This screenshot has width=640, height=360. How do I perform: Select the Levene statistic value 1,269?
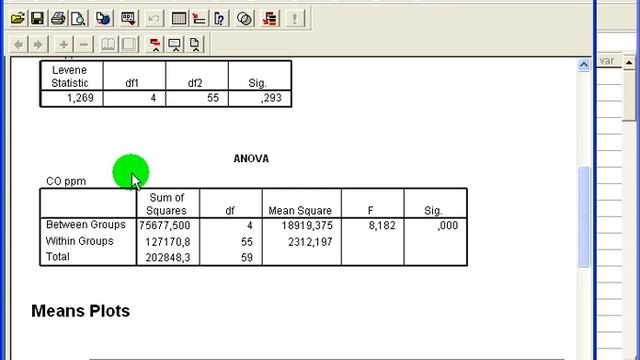pyautogui.click(x=80, y=98)
